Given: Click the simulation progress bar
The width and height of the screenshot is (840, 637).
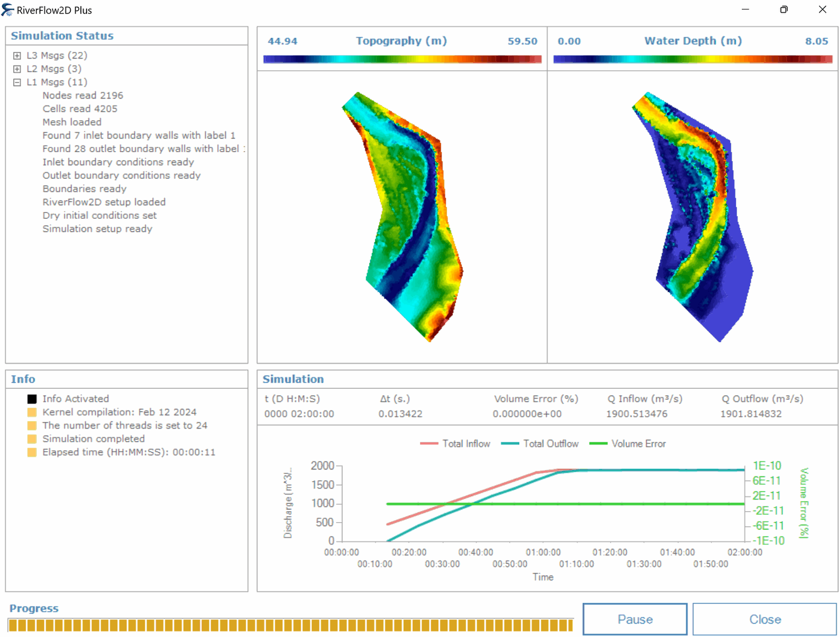Looking at the screenshot, I should 290,625.
